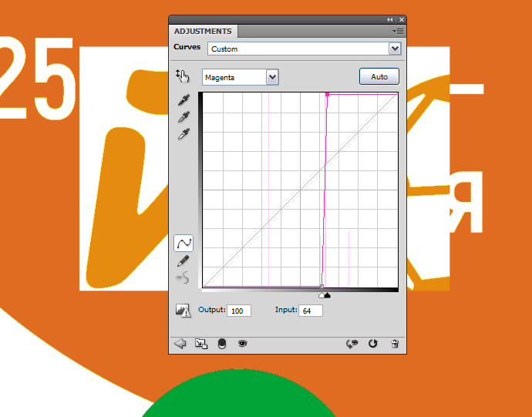Return to adjustment list arrow
The width and height of the screenshot is (532, 417).
[x=180, y=344]
